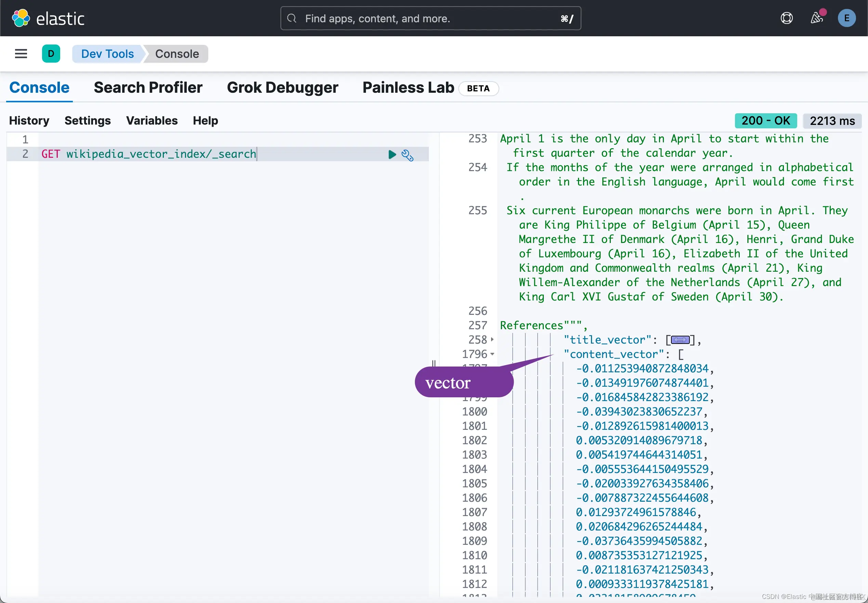Click the green D space avatar

[x=51, y=54]
